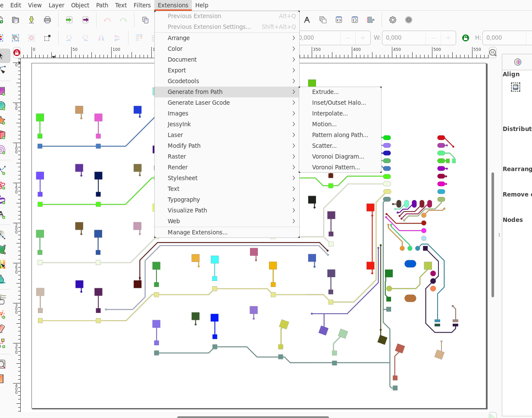The width and height of the screenshot is (532, 418).
Task: Expand the Document submenu
Action: (x=227, y=59)
